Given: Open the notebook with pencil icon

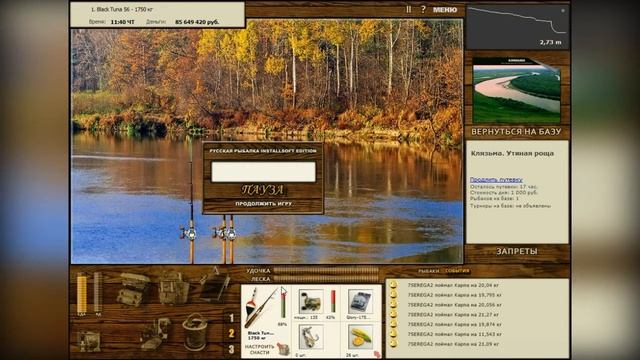Looking at the screenshot, I should pos(215,285).
